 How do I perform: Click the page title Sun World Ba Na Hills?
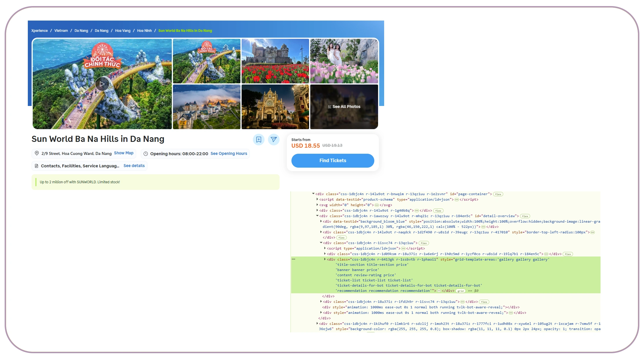click(98, 139)
